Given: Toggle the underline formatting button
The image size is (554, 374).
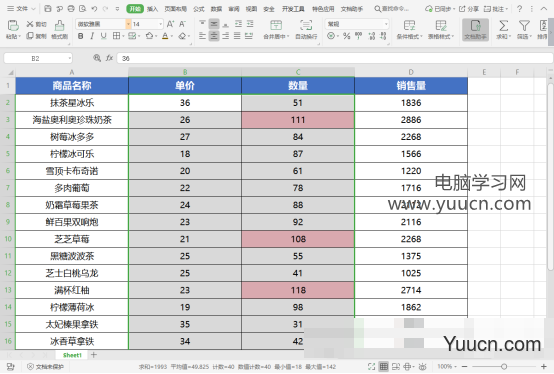Looking at the screenshot, I should [x=103, y=36].
